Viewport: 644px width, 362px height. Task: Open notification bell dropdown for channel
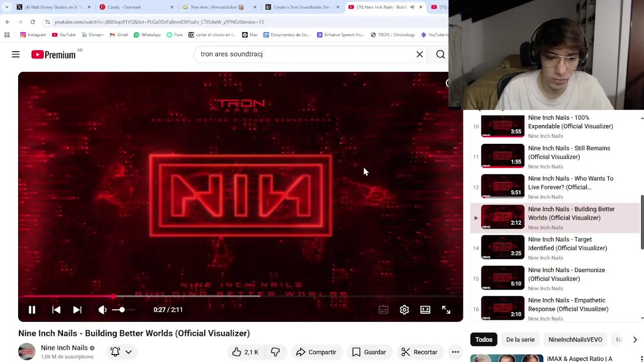tap(121, 352)
